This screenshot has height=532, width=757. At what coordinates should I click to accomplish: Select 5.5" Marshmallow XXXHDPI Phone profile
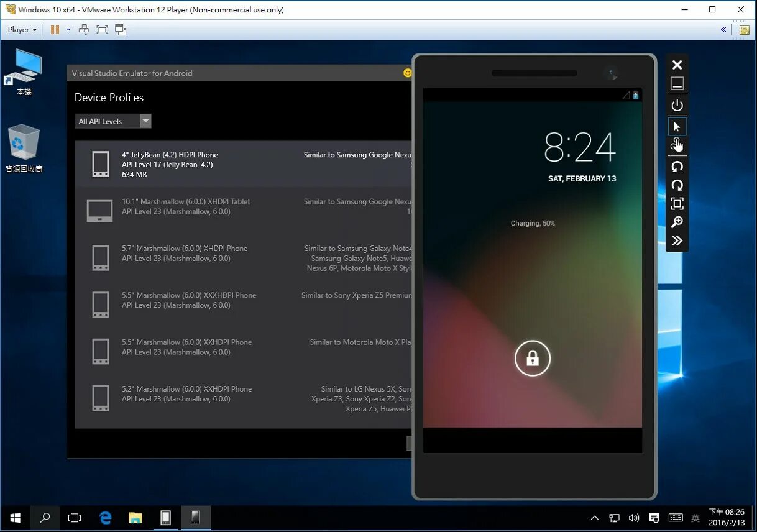[244, 305]
